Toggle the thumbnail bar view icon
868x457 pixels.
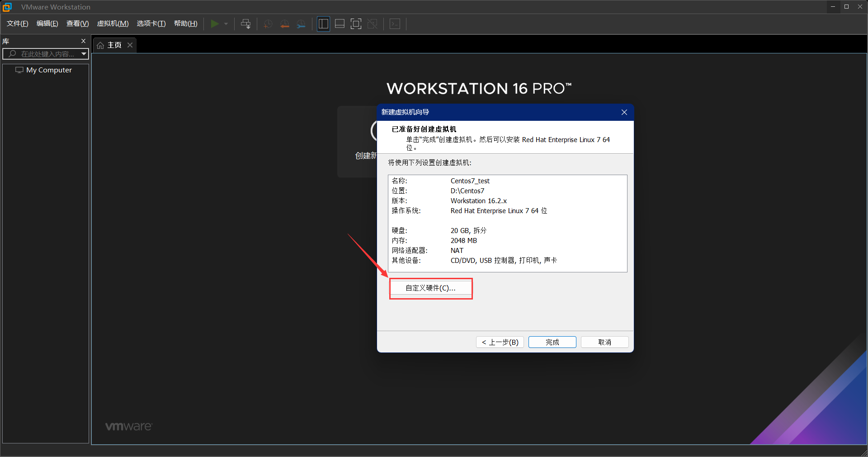(x=340, y=24)
